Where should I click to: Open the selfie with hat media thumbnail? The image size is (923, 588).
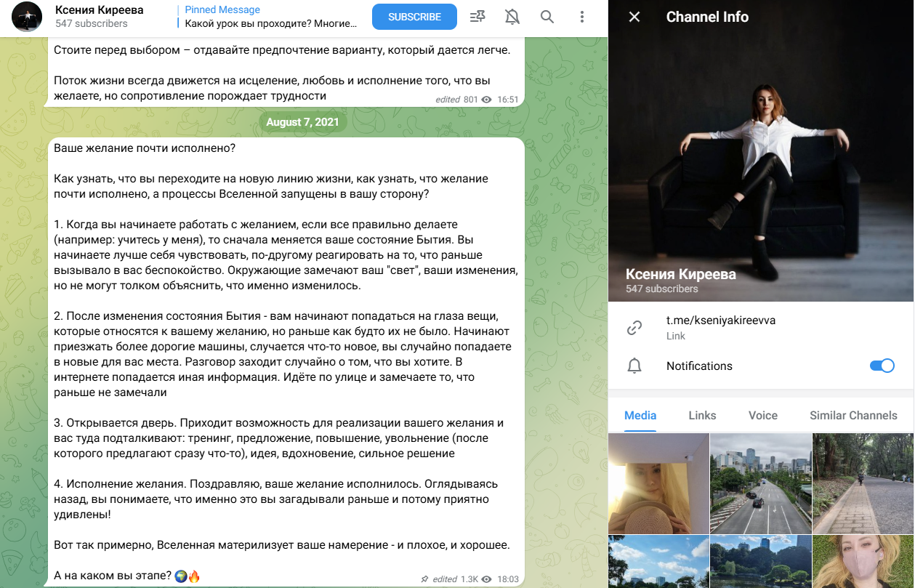click(658, 483)
